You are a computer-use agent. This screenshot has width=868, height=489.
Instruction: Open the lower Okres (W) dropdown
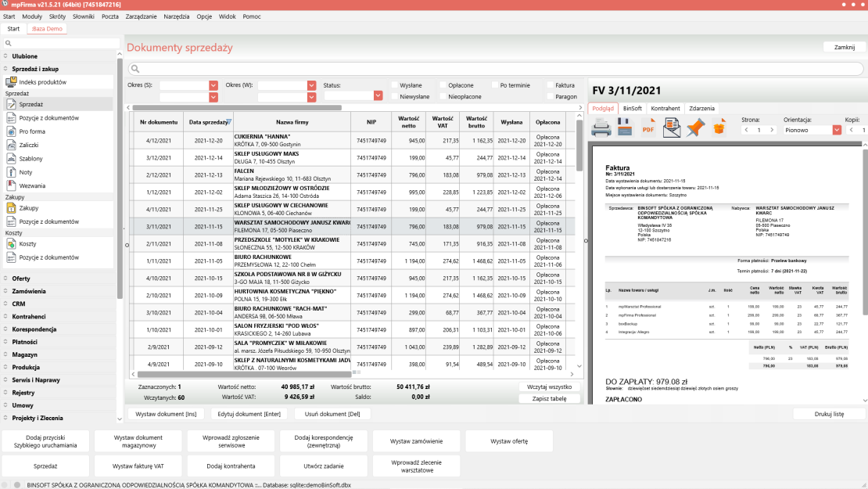point(312,97)
